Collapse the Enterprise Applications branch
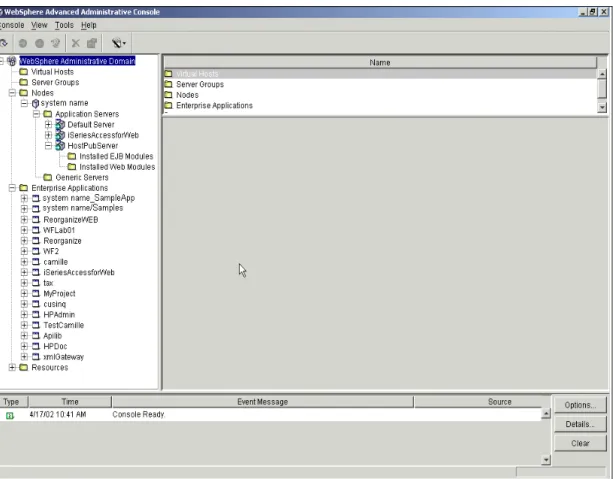This screenshot has width=613, height=479. 12,188
